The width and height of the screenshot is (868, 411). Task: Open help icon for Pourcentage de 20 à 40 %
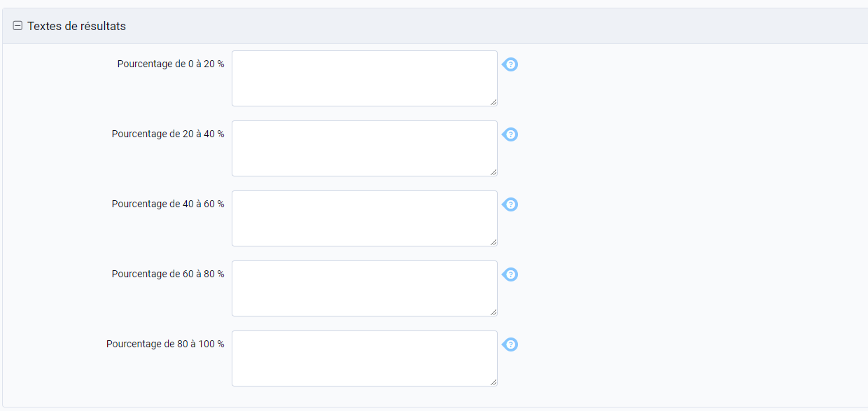510,134
